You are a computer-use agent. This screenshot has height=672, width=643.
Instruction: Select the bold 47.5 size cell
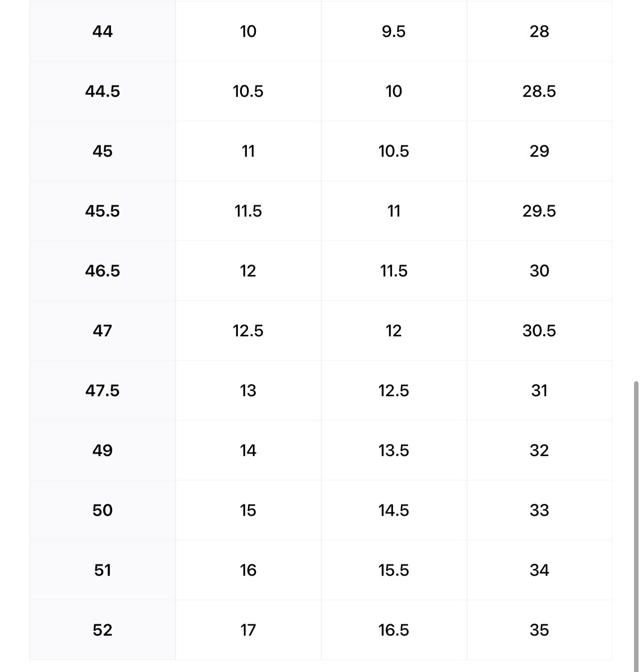point(102,391)
